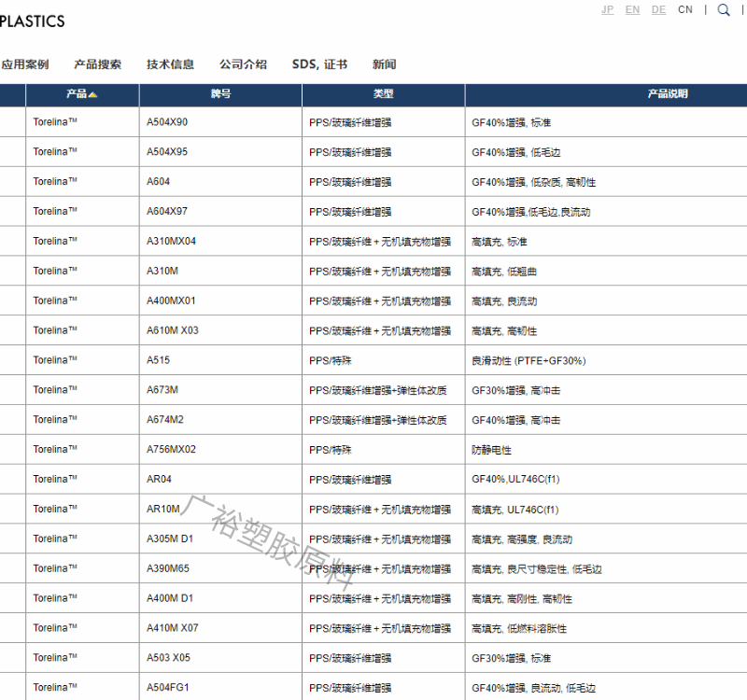Open the SDS, 证书 menu

tap(319, 64)
